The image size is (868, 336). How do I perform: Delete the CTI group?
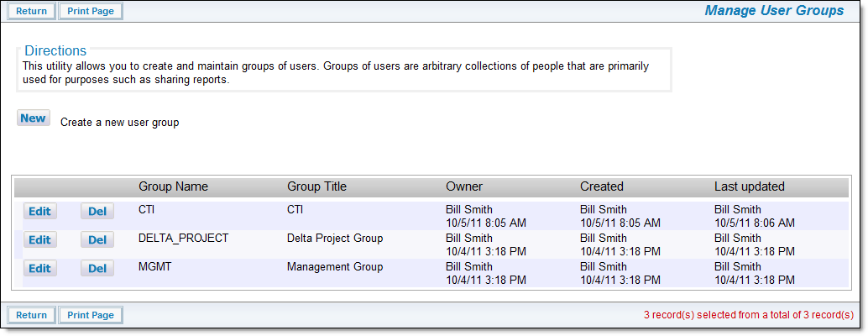97,211
